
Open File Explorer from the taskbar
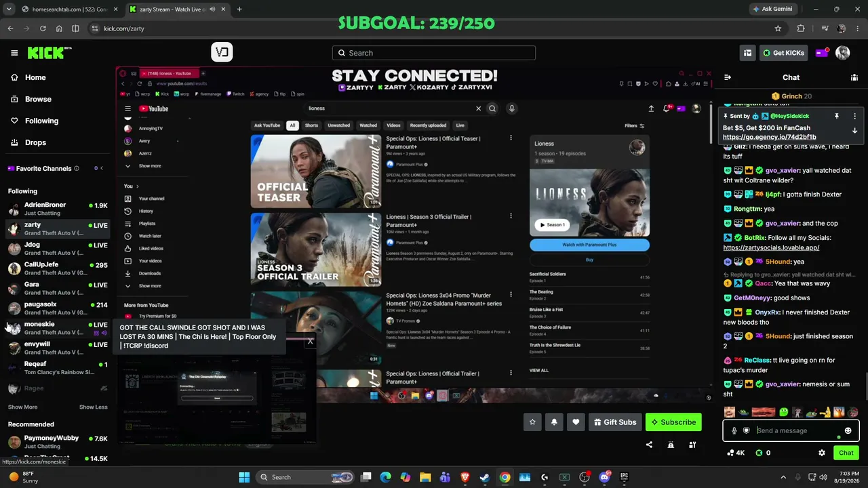(425, 477)
